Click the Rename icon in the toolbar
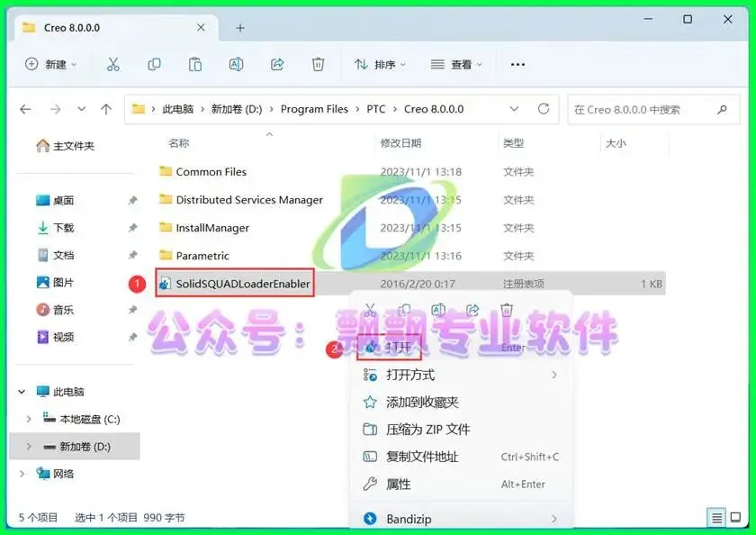Viewport: 756px width, 535px height. [x=236, y=64]
